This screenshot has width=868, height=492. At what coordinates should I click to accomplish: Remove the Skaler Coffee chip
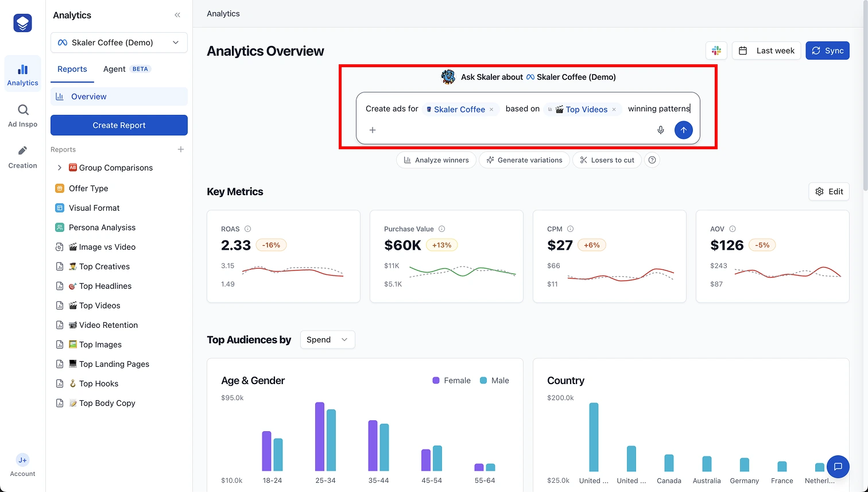pyautogui.click(x=491, y=110)
